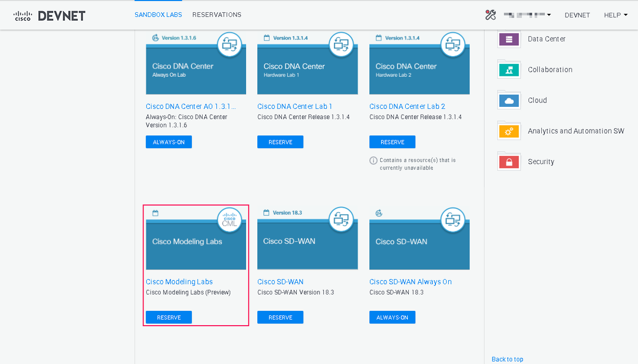The image size is (638, 364).
Task: Switch to the SANDBOX LABS tab
Action: (158, 15)
